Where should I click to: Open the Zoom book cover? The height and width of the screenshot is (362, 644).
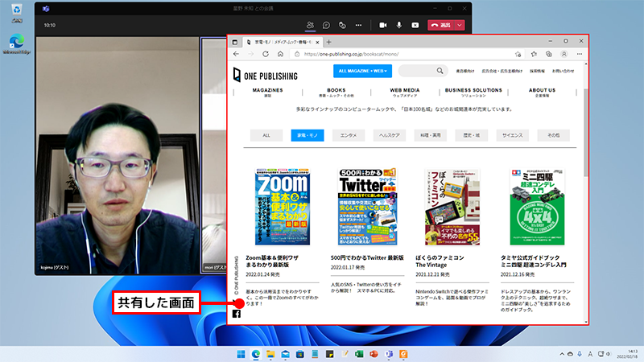point(283,207)
